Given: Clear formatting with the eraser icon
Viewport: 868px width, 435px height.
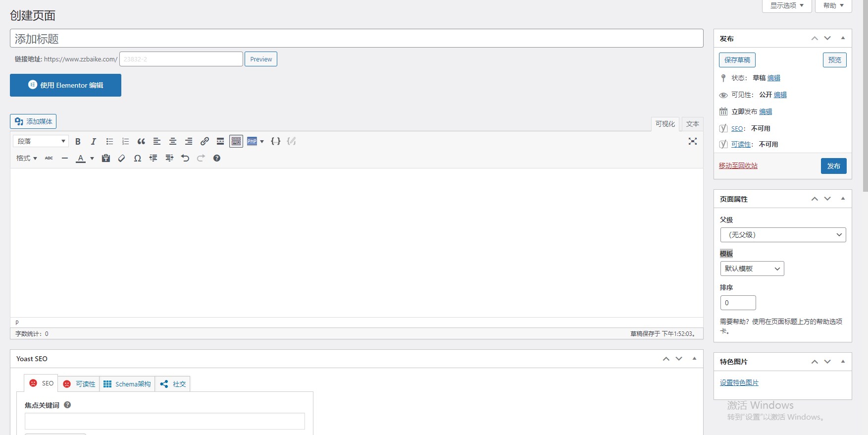Looking at the screenshot, I should point(122,159).
